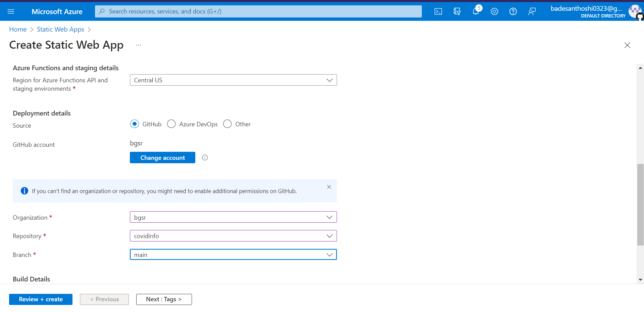Open Cloud Shell from the top bar
The image size is (644, 312).
coord(438,11)
